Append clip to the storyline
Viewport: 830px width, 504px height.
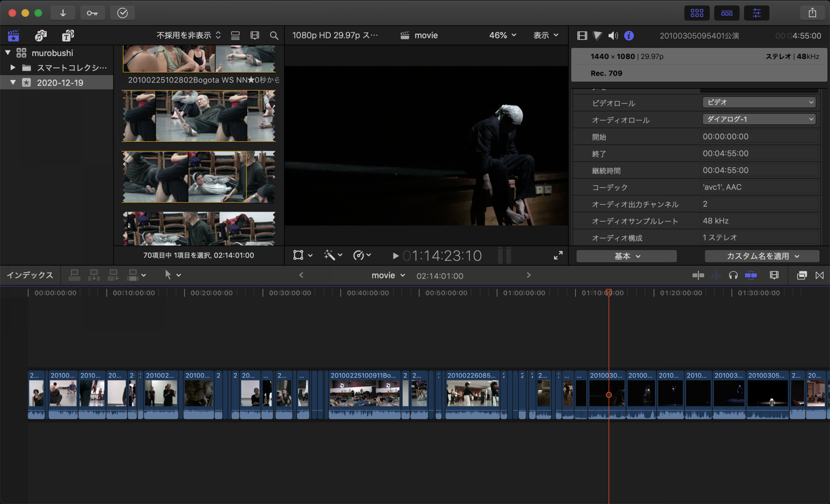[x=113, y=275]
